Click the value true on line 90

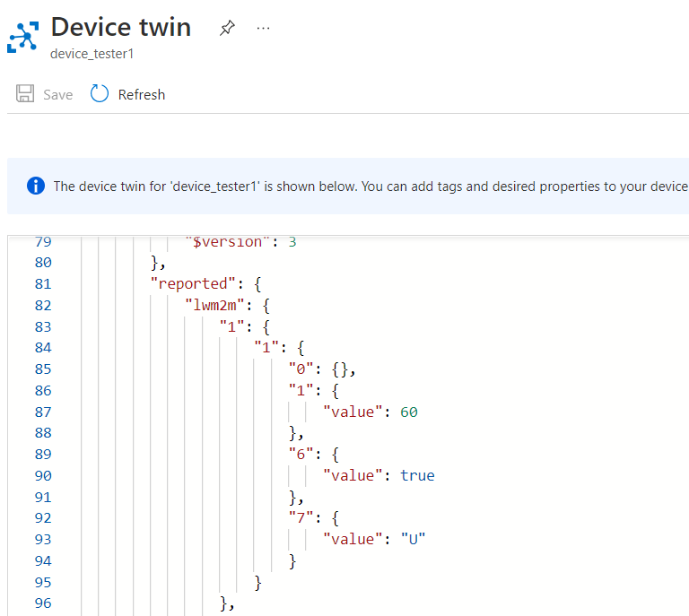point(417,475)
